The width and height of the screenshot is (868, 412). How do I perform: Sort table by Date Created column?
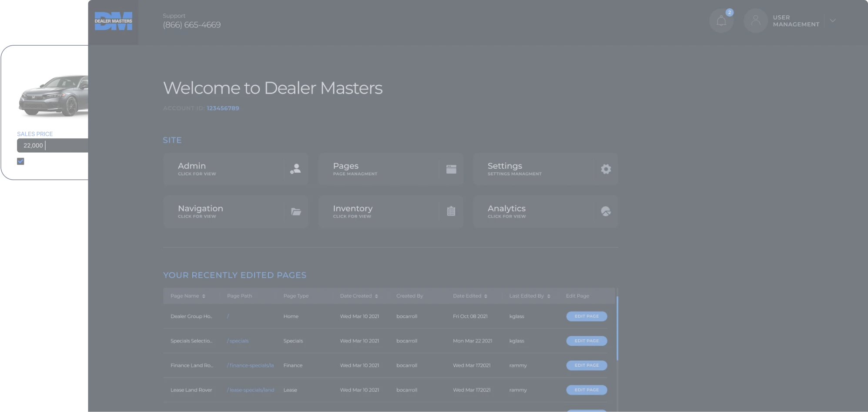point(376,296)
